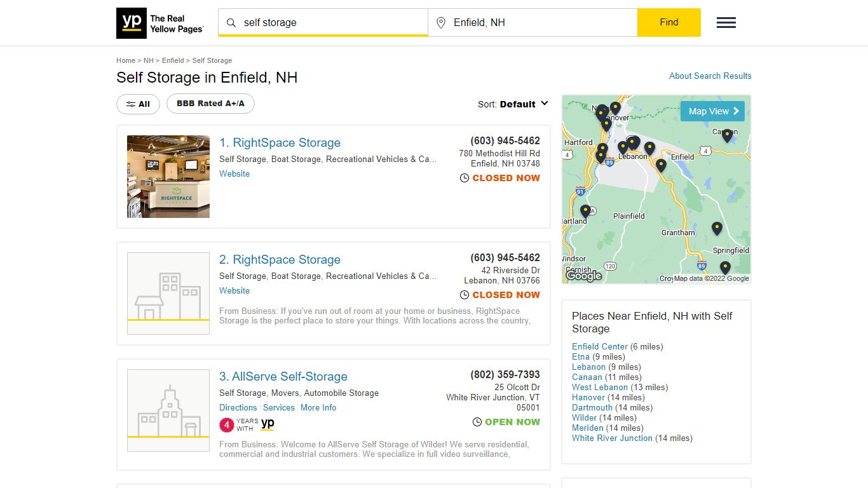The height and width of the screenshot is (488, 868).
Task: Click Automobile Storage category text
Action: [x=341, y=393]
